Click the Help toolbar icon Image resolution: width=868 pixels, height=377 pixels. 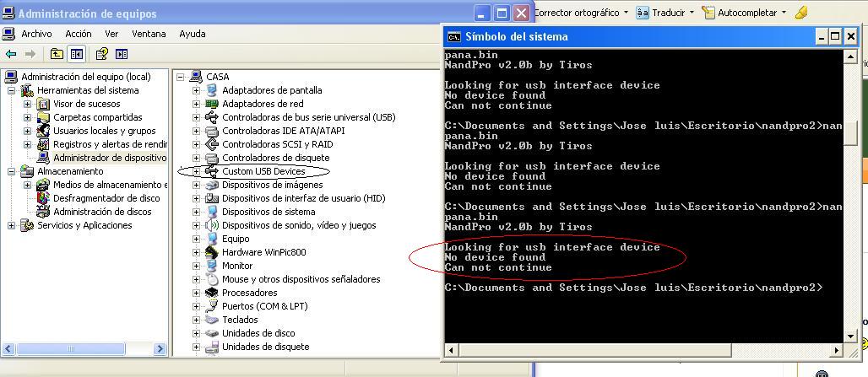[x=102, y=54]
